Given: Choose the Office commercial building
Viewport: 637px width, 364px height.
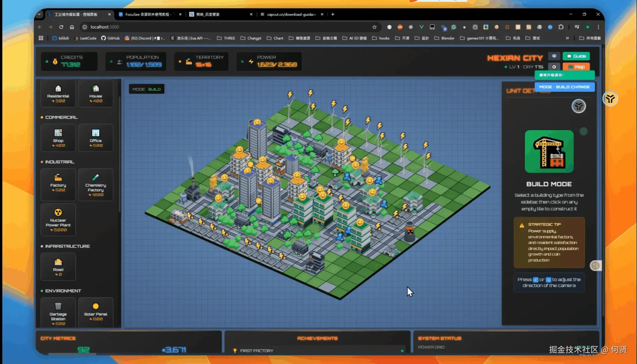Looking at the screenshot, I should pos(96,138).
